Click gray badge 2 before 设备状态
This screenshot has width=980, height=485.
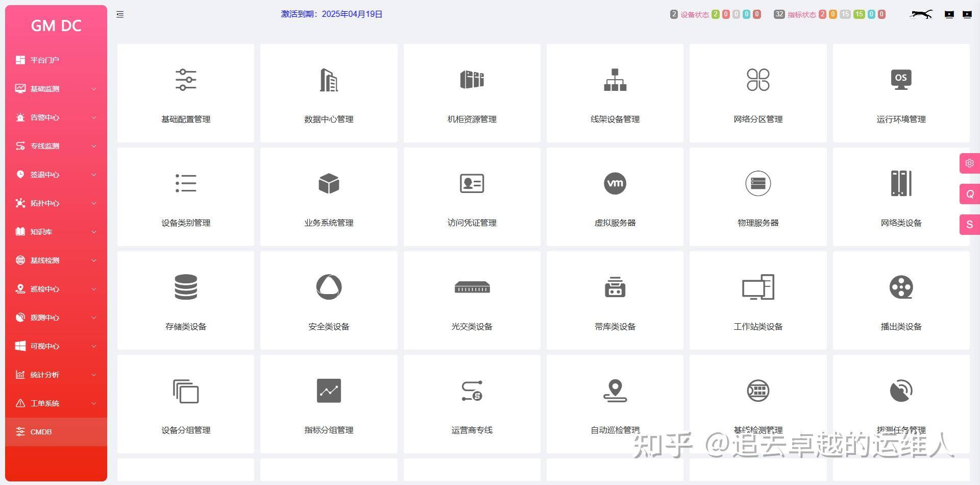tap(674, 14)
